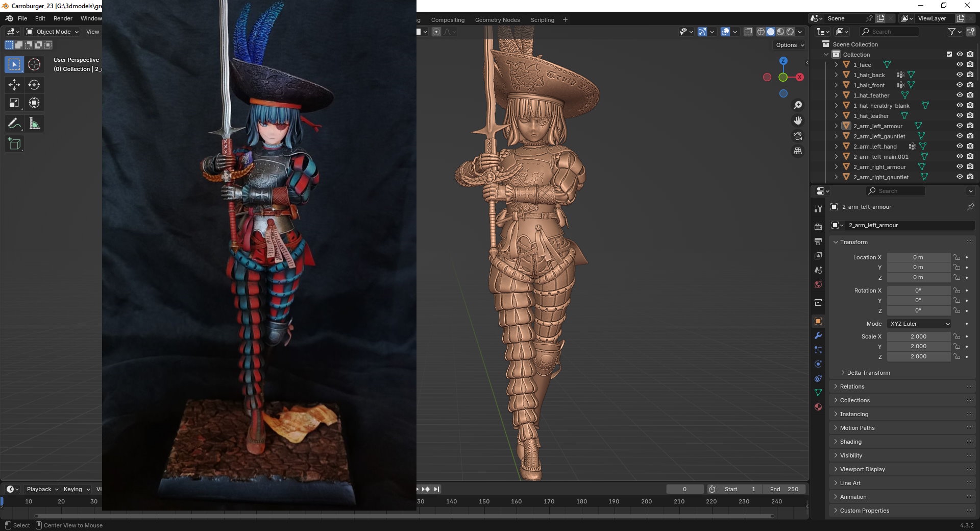The width and height of the screenshot is (980, 531).
Task: Open the XYZ Euler rotation mode dropdown
Action: tap(919, 324)
